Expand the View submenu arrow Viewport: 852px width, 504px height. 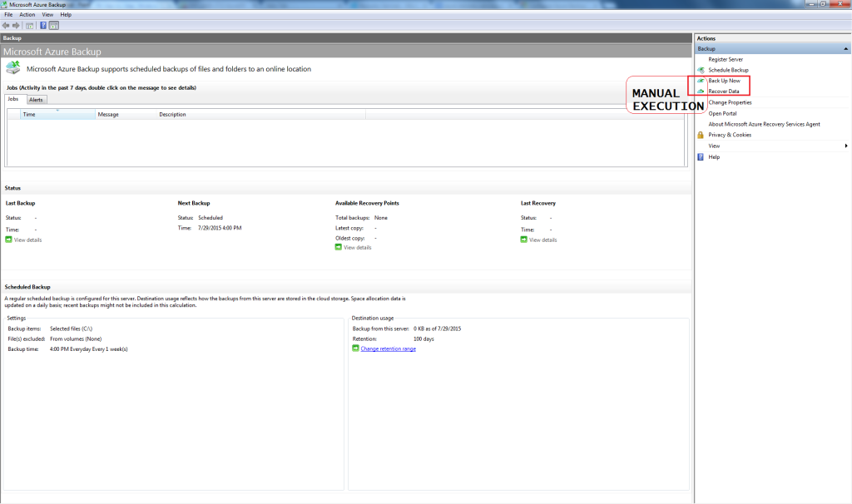[x=845, y=146]
